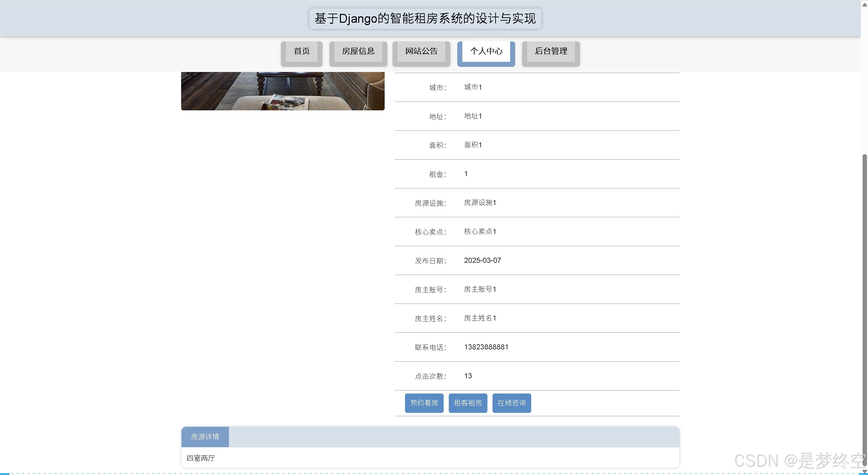The height and width of the screenshot is (475, 868).
Task: Select the 房源详情 tab
Action: point(205,437)
